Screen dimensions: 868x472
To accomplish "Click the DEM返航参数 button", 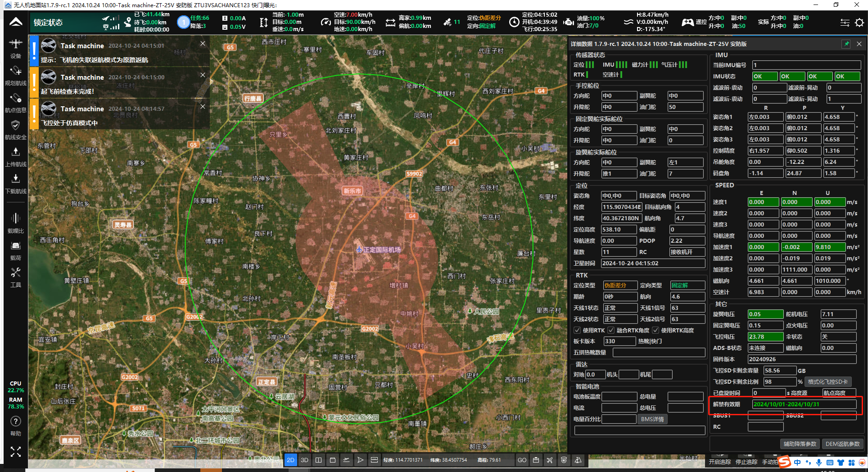I will pyautogui.click(x=842, y=444).
